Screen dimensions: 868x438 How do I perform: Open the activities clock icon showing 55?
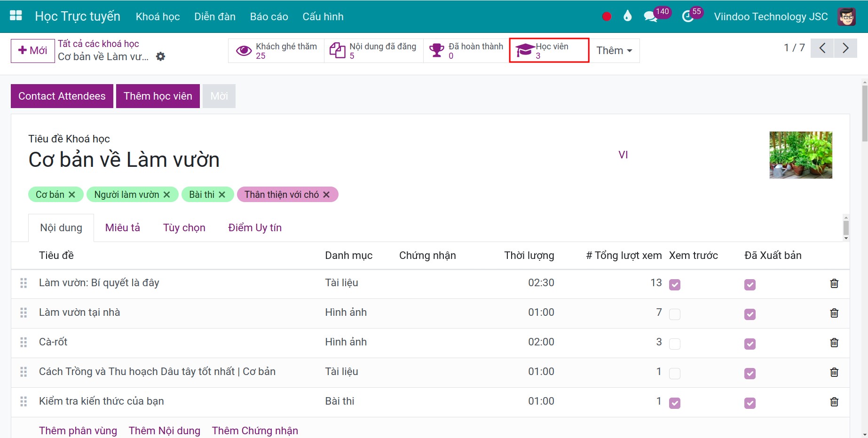[x=688, y=16]
